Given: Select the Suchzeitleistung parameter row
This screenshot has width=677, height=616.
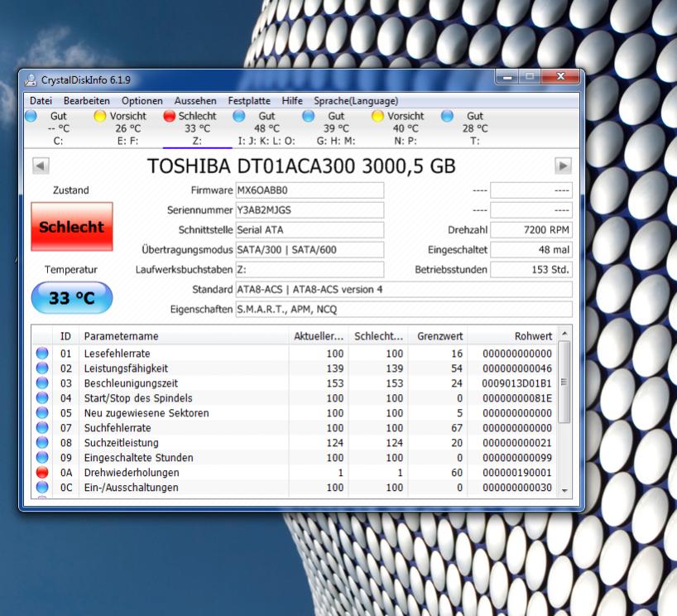Looking at the screenshot, I should pos(295,443).
